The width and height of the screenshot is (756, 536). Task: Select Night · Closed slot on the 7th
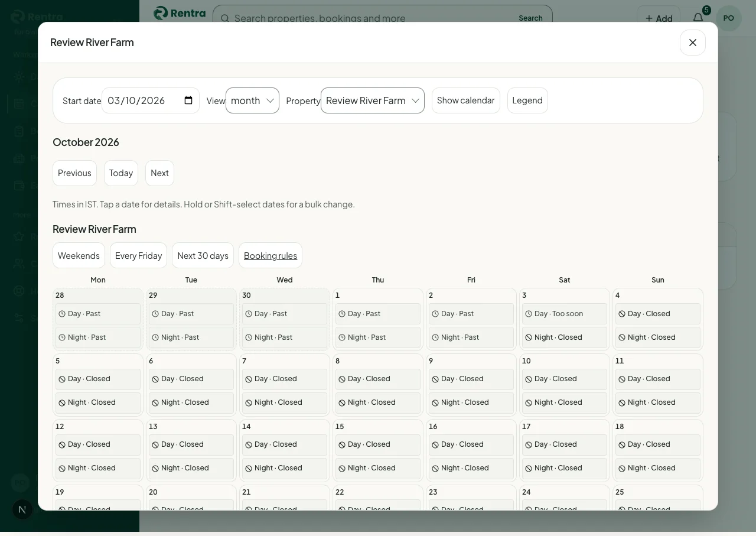[x=285, y=402]
